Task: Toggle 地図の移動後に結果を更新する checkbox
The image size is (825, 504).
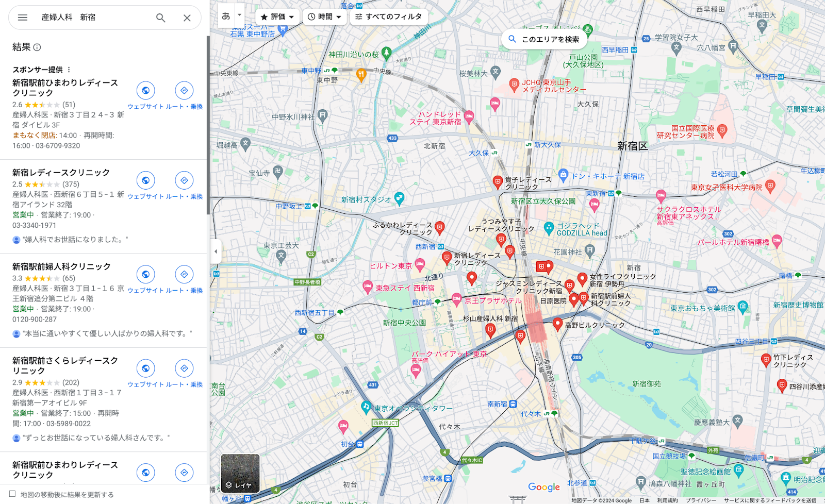Action: pos(12,494)
